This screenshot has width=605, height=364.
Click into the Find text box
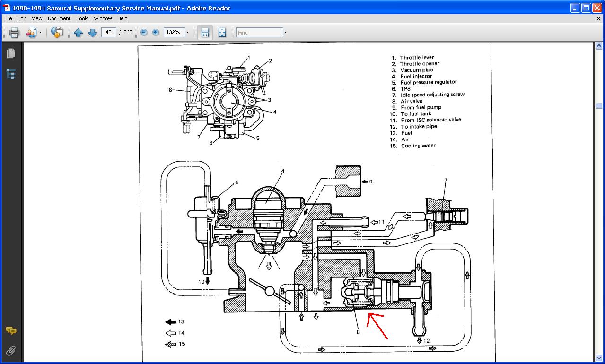(259, 33)
